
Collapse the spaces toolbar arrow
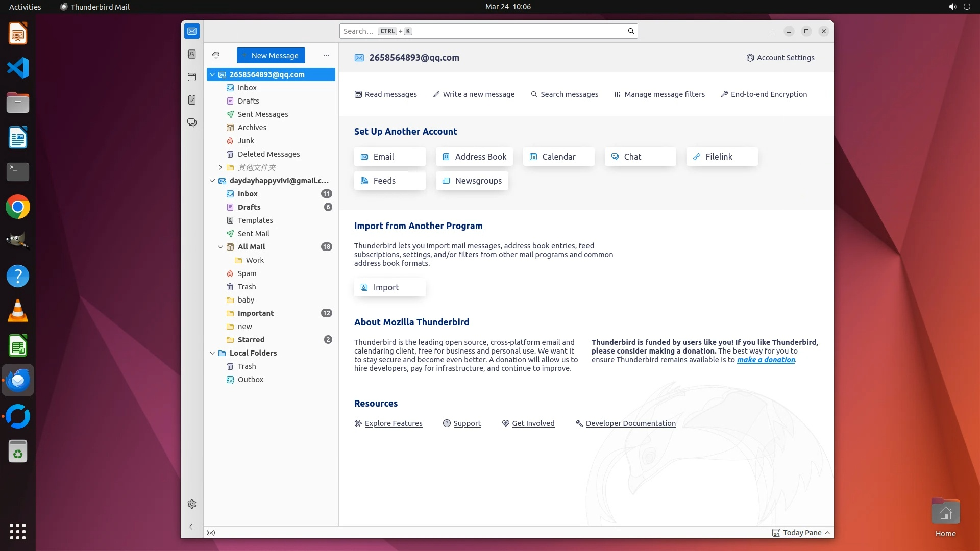coord(192,527)
